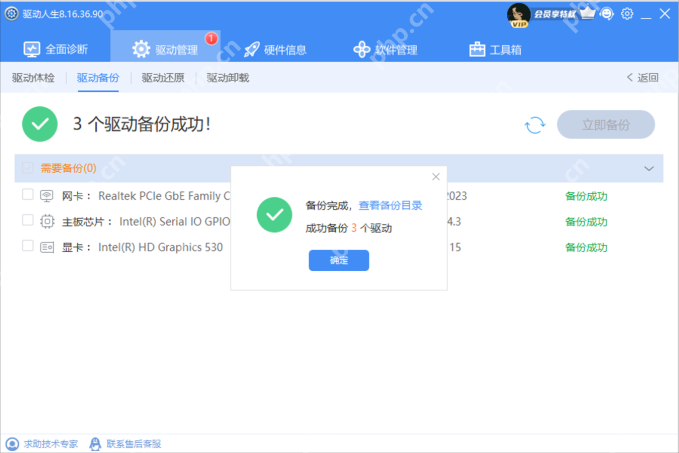This screenshot has width=679, height=453.
Task: Open the 查看备份目录 link
Action: [x=390, y=205]
